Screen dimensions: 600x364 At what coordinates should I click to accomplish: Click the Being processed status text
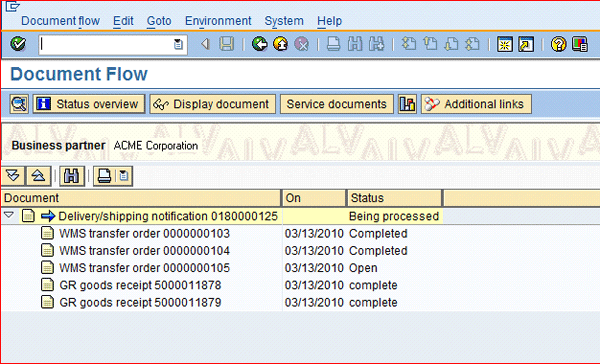394,216
